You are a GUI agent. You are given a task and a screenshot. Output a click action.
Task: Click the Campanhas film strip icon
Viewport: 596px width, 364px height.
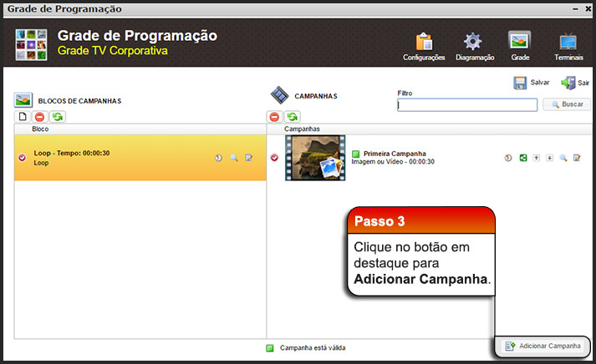[280, 95]
